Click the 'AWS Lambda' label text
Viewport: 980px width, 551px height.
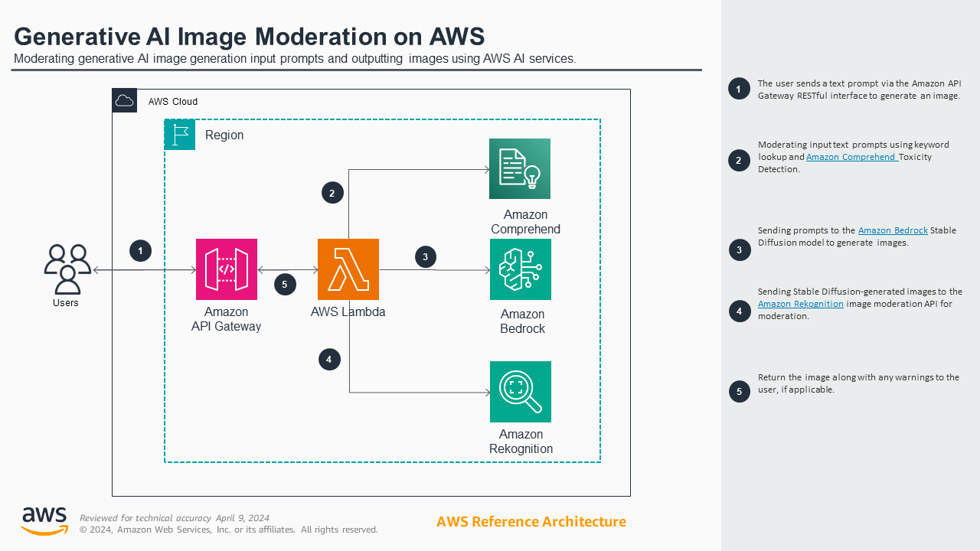tap(348, 312)
